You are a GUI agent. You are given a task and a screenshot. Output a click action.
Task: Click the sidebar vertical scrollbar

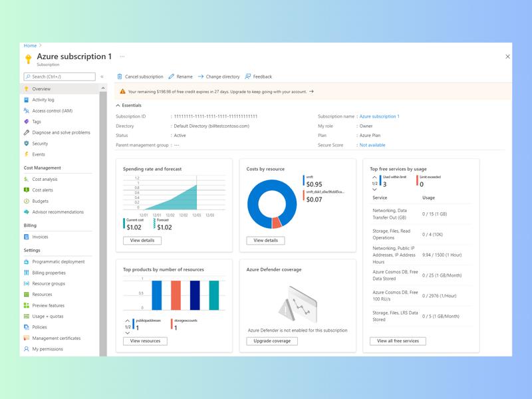103,224
